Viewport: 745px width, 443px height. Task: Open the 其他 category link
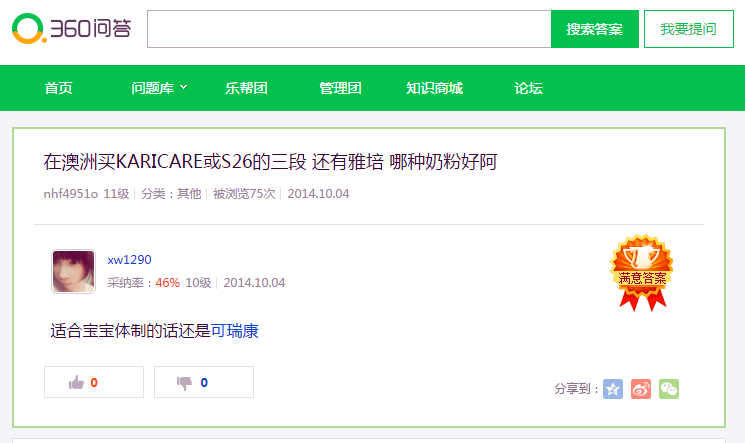[x=189, y=194]
